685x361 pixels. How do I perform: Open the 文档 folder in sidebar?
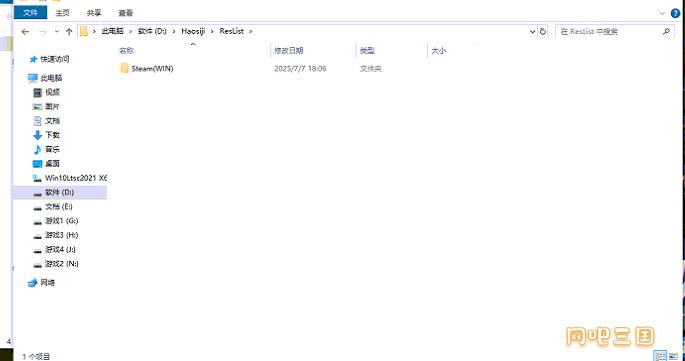click(52, 121)
